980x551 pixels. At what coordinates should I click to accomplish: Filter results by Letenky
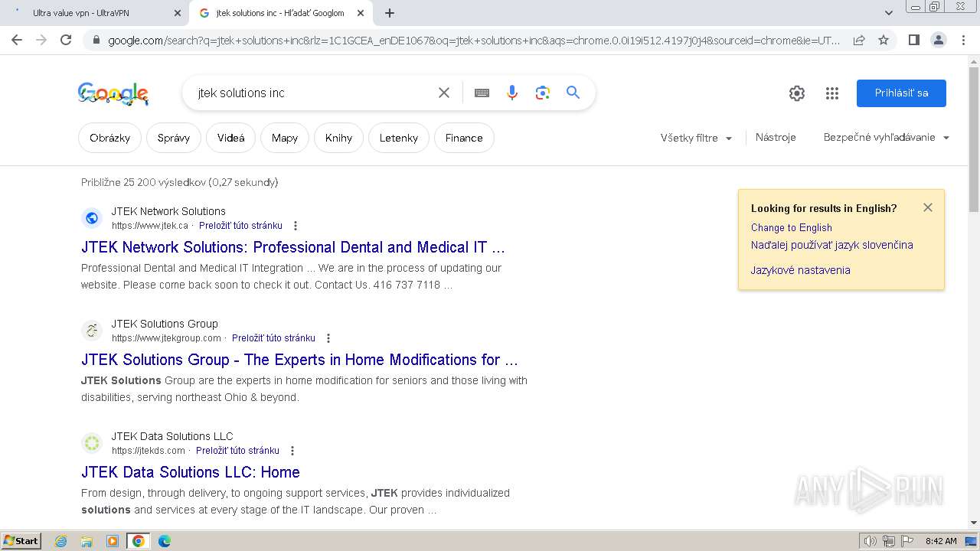(399, 138)
